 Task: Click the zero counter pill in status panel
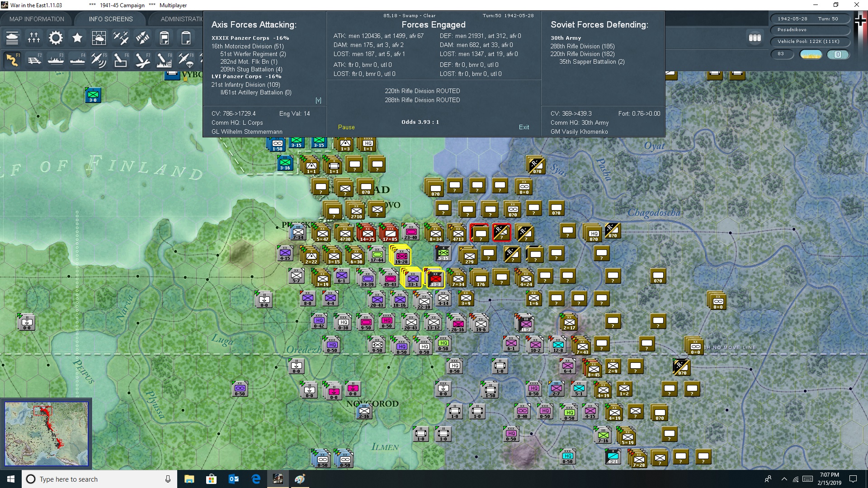838,54
